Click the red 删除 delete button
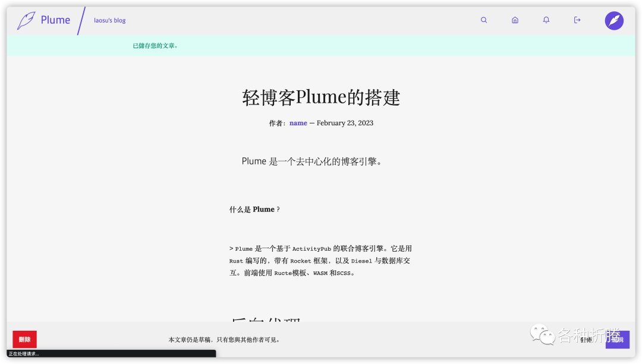This screenshot has height=364, width=642. 24,339
